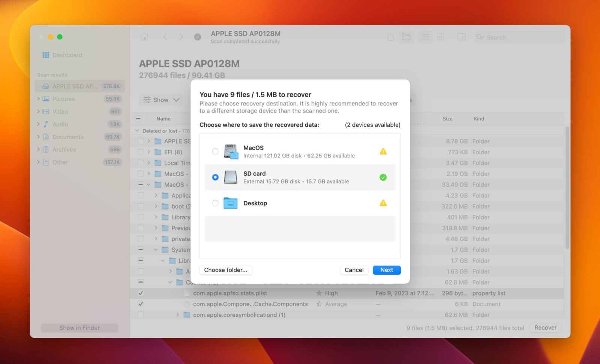
Task: Select the Archives category icon
Action: [x=46, y=149]
